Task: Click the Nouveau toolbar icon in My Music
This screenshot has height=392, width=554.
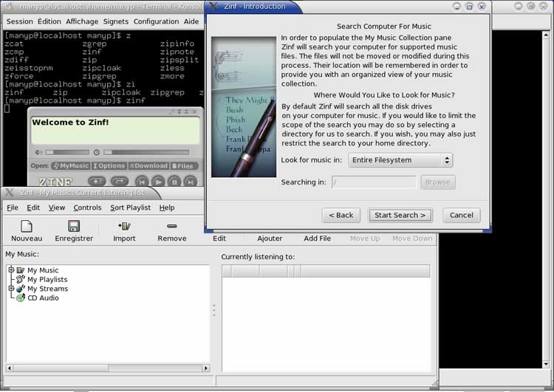Action: 27,226
